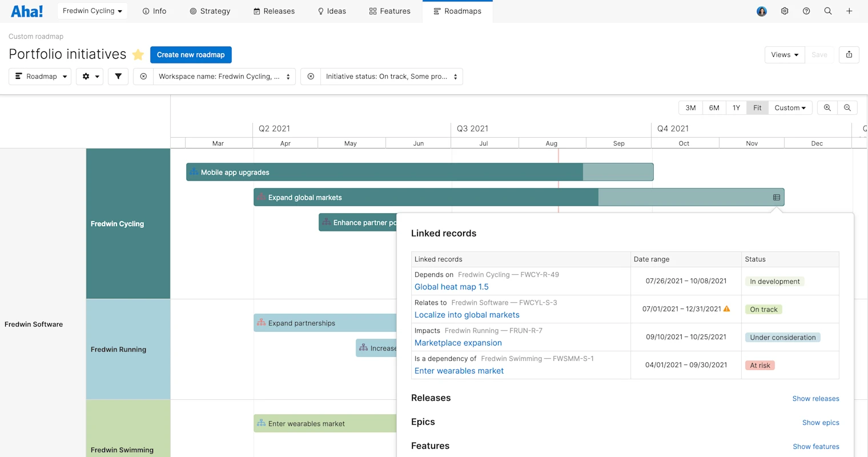Click the grid icon on Expand global markets bar

click(775, 197)
